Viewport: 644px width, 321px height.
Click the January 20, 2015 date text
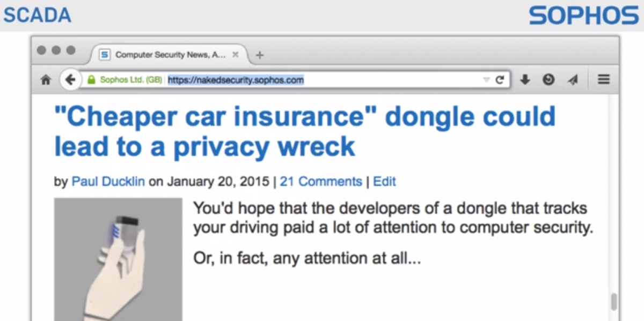click(218, 182)
